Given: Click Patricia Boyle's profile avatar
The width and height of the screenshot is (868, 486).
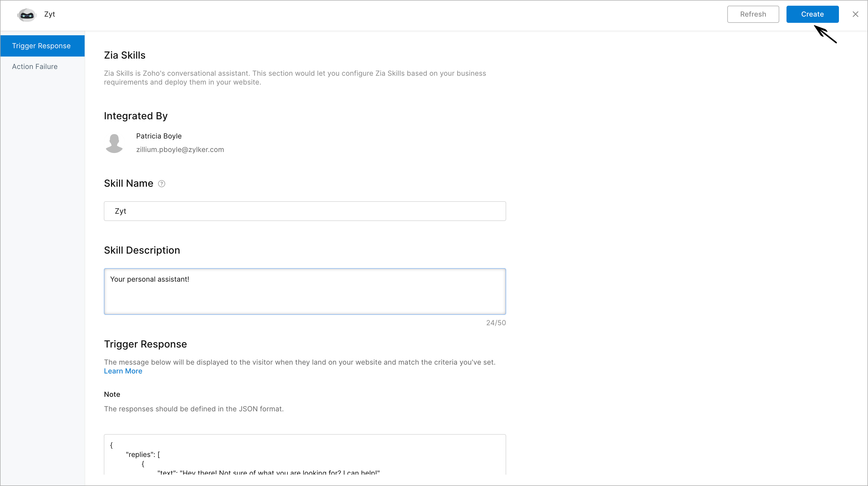Looking at the screenshot, I should coord(114,143).
